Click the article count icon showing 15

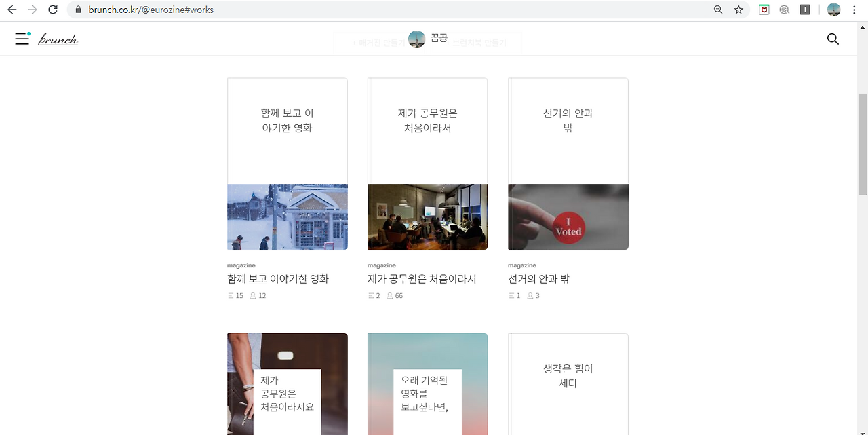[231, 296]
